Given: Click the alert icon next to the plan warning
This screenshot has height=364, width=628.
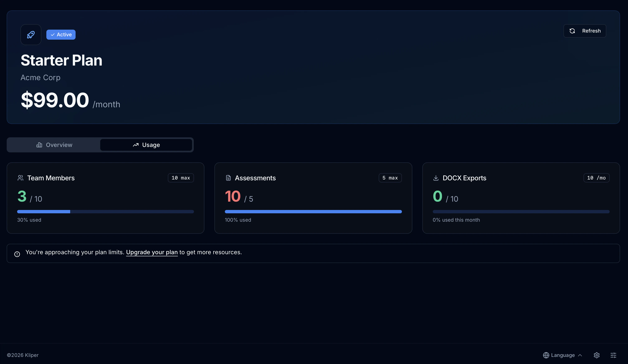Looking at the screenshot, I should pos(17,254).
